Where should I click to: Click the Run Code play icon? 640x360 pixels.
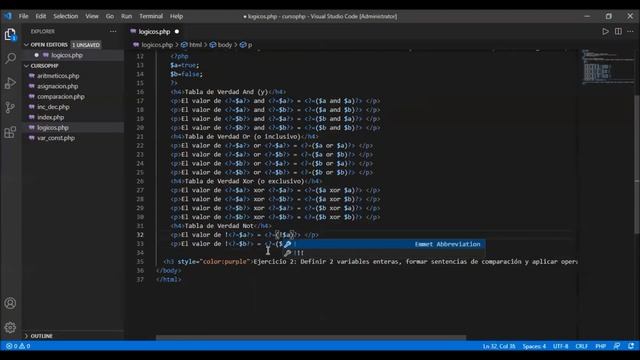point(605,31)
